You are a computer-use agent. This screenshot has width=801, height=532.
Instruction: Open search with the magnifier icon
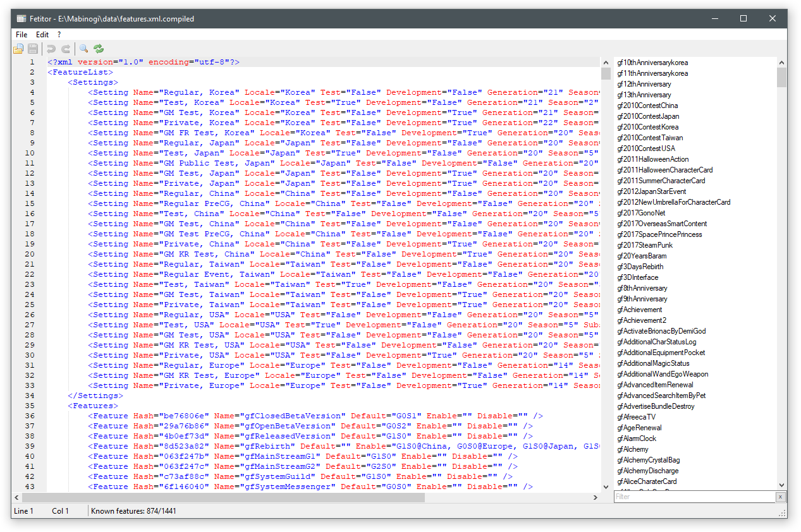(83, 49)
